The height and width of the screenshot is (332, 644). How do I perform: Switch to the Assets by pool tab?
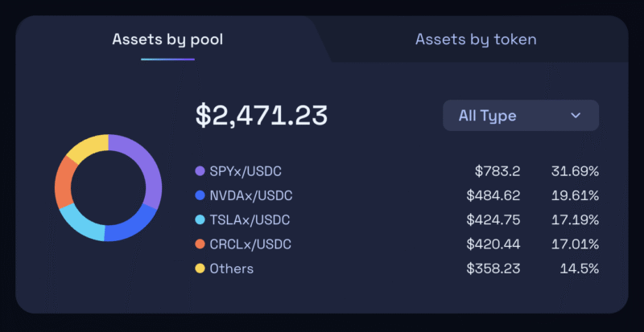click(x=167, y=39)
